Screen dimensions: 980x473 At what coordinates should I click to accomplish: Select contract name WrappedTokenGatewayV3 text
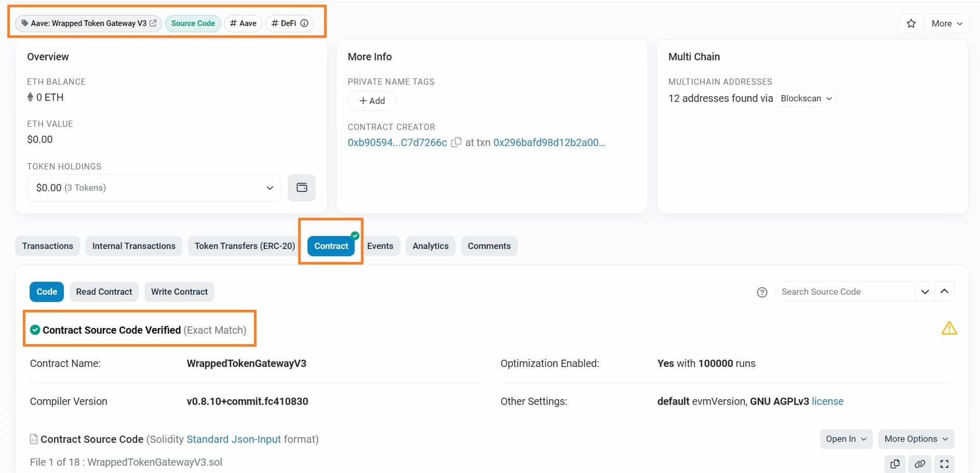247,363
